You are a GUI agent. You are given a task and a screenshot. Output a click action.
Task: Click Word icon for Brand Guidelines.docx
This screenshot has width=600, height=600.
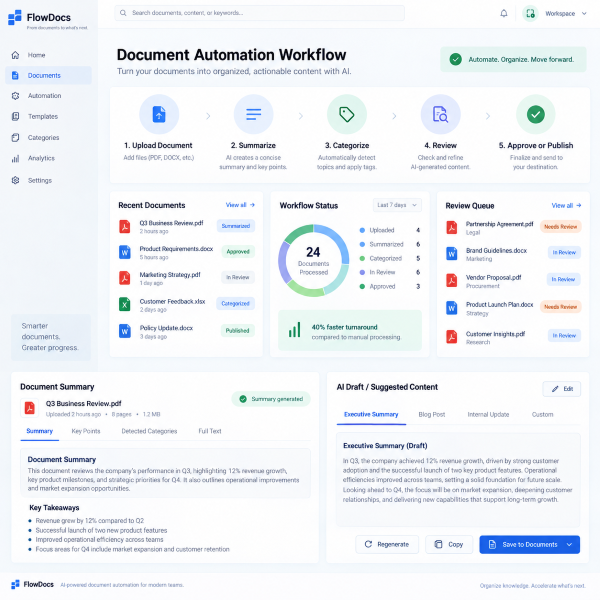(x=452, y=254)
